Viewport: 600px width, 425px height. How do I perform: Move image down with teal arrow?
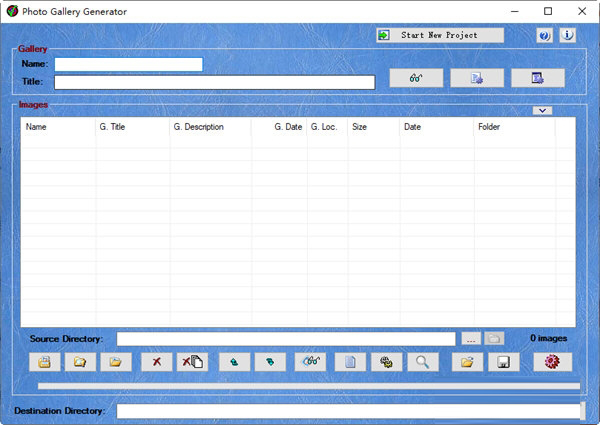pos(270,362)
